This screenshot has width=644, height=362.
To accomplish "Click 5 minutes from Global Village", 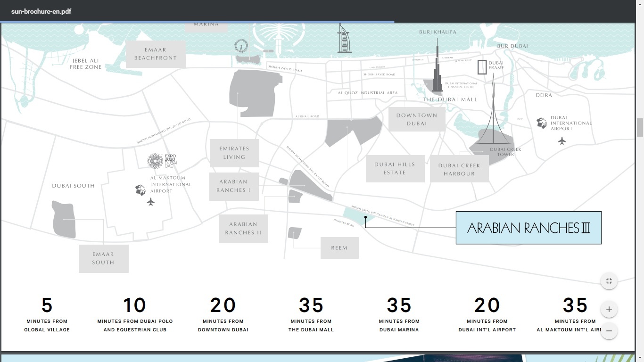I will (47, 314).
